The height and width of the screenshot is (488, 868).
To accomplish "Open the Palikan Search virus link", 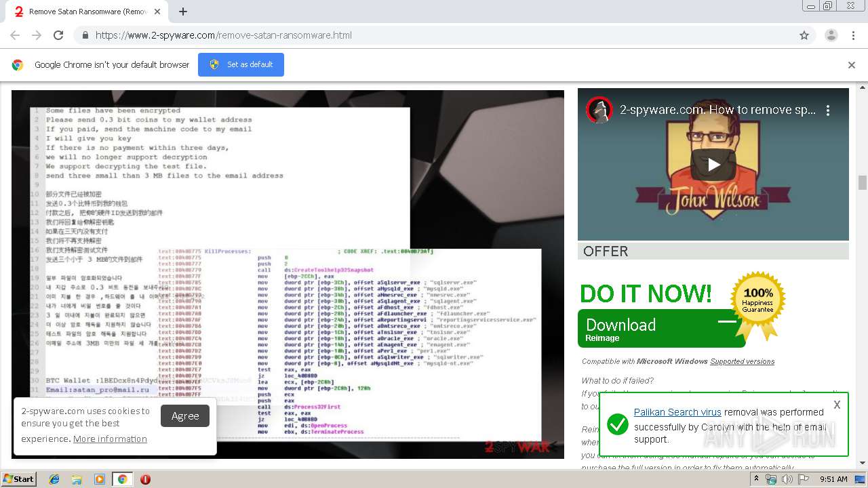I will point(677,412).
